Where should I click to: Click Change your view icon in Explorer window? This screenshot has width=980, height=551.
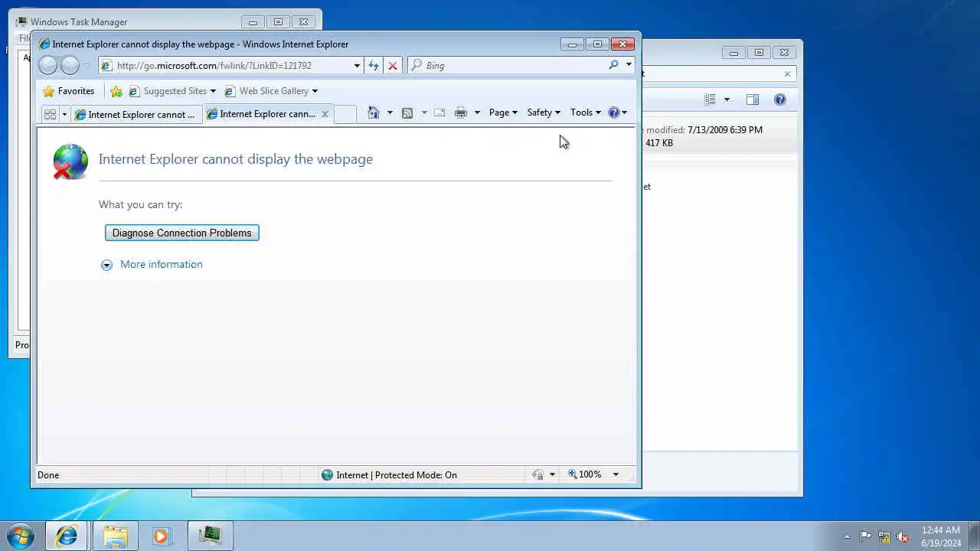tap(710, 99)
